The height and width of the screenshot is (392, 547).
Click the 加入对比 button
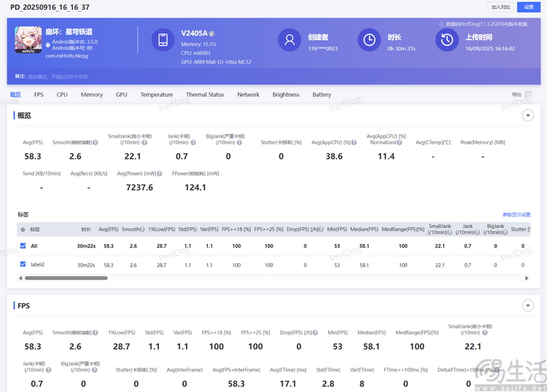501,7
